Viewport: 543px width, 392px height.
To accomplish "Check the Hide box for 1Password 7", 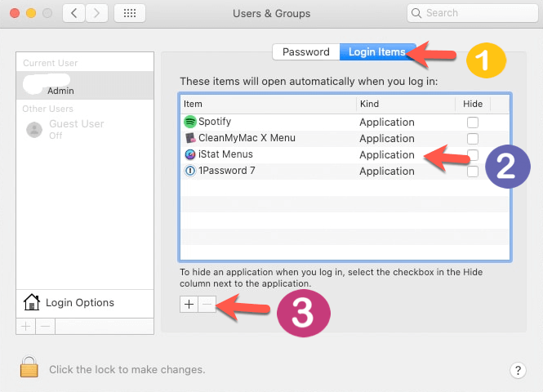I will point(473,171).
